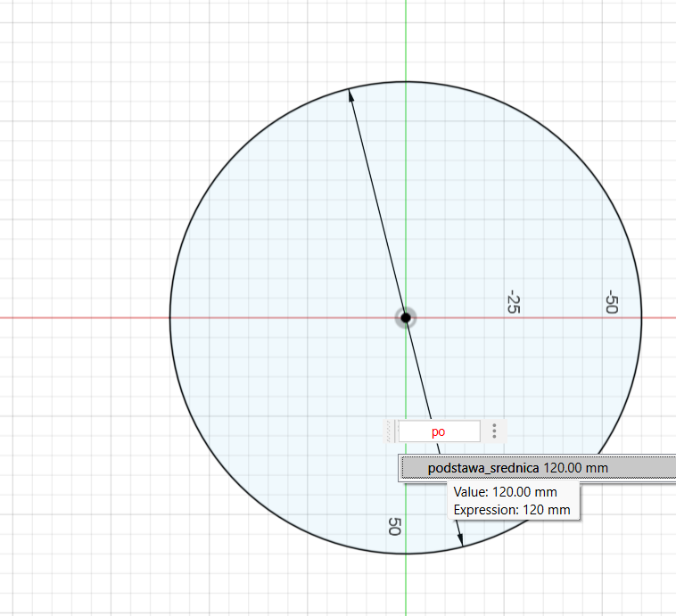
Task: Open the three-dot options menu beside dimension input
Action: coord(494,431)
